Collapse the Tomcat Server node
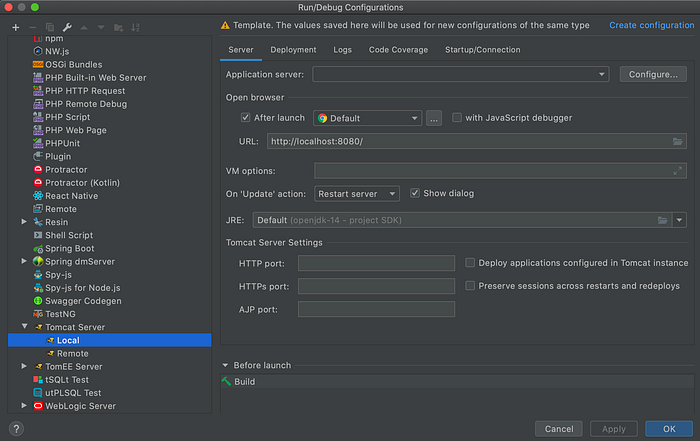The width and height of the screenshot is (700, 441). (x=25, y=327)
